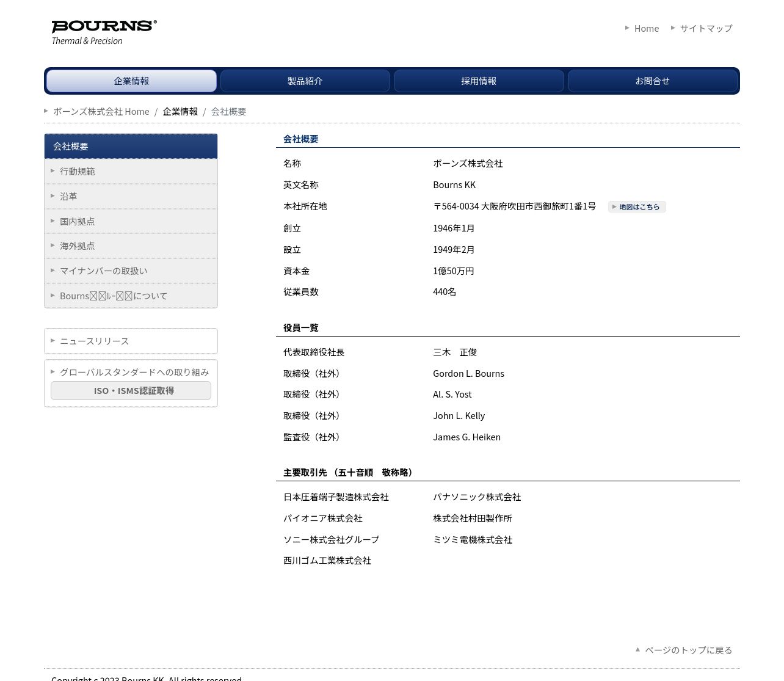Screen dimensions: 784x681
Task: Click the ISO・ISMS認証取得 button
Action: click(x=131, y=391)
